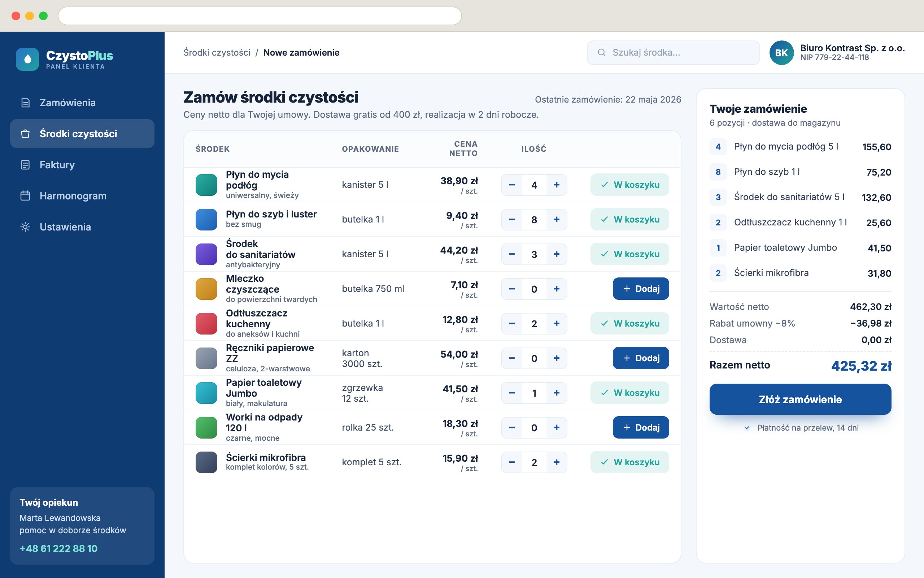Image resolution: width=924 pixels, height=578 pixels.
Task: Toggle W koszyku for Środek do sanitariatów
Action: (629, 254)
